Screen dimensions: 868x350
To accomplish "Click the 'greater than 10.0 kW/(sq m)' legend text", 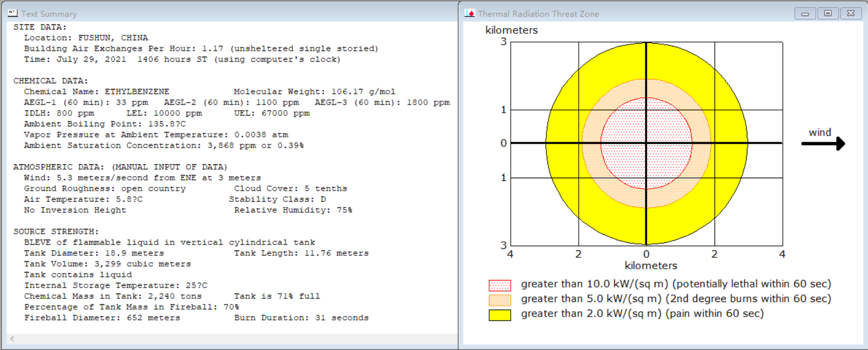I will [676, 284].
